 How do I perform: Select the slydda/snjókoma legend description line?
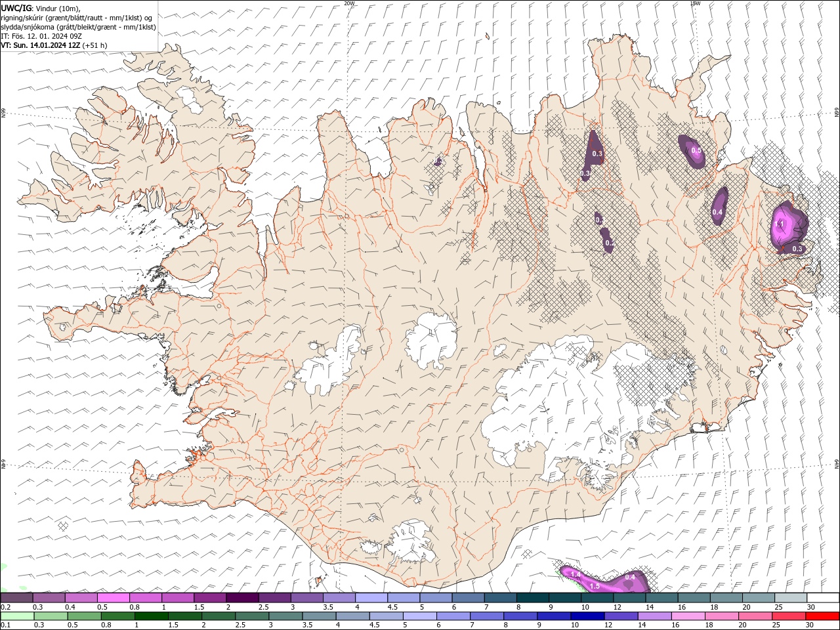point(79,27)
